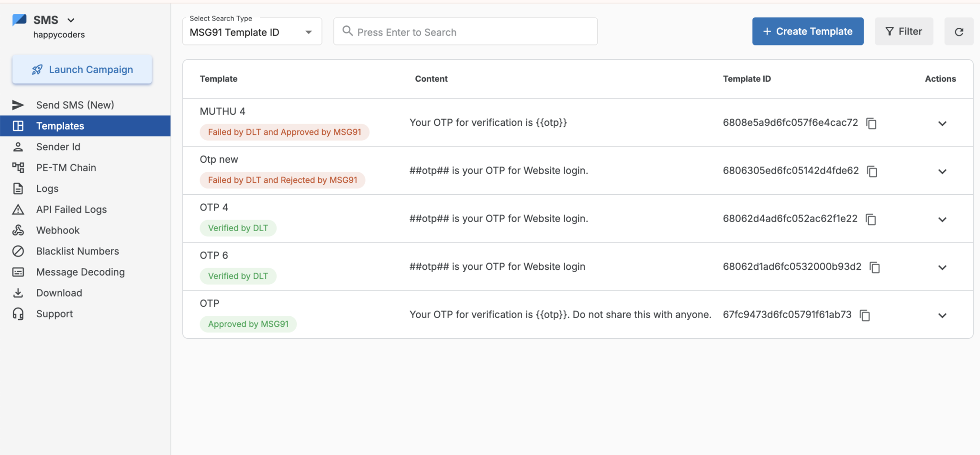Click the search magnifier icon
The height and width of the screenshot is (455, 980).
click(347, 31)
